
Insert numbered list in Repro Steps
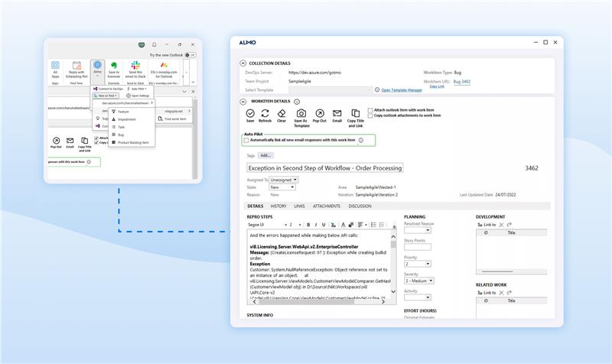tap(381, 225)
